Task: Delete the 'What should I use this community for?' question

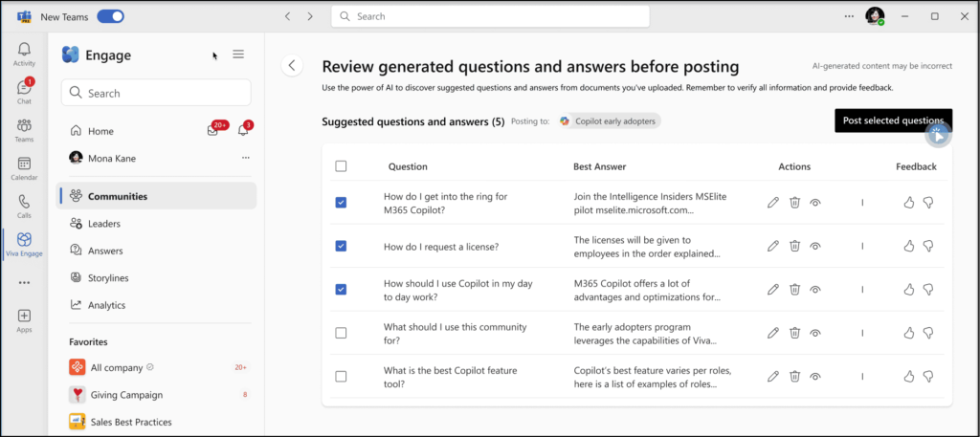Action: tap(794, 333)
